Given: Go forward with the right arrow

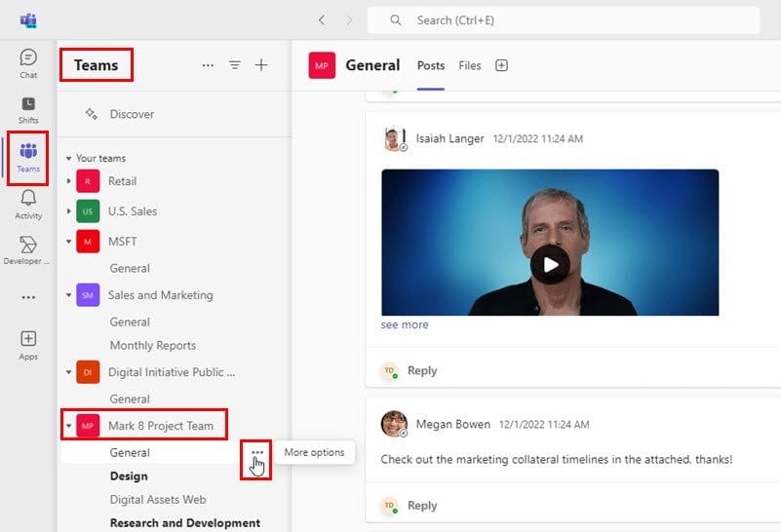Looking at the screenshot, I should [x=349, y=19].
